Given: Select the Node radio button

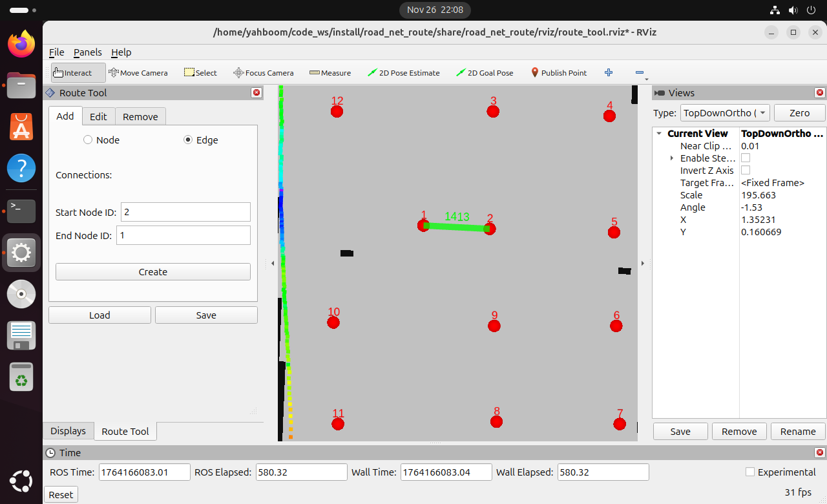Looking at the screenshot, I should (x=88, y=140).
